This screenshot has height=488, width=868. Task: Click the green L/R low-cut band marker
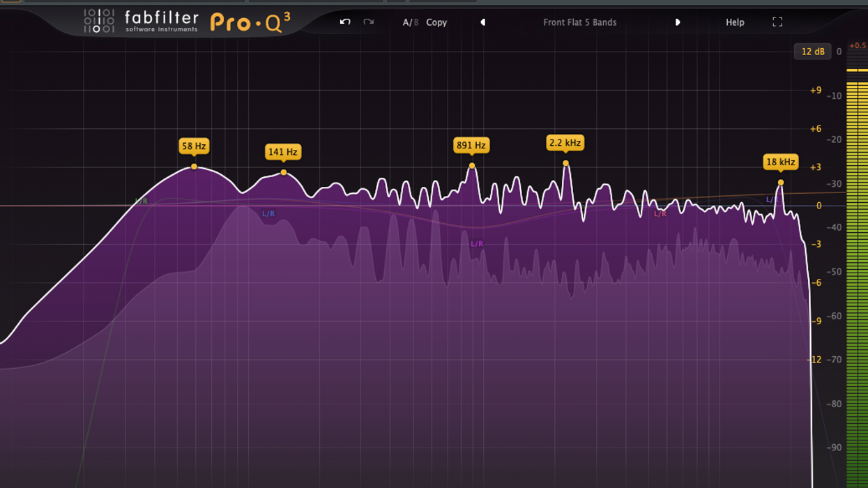pos(142,201)
